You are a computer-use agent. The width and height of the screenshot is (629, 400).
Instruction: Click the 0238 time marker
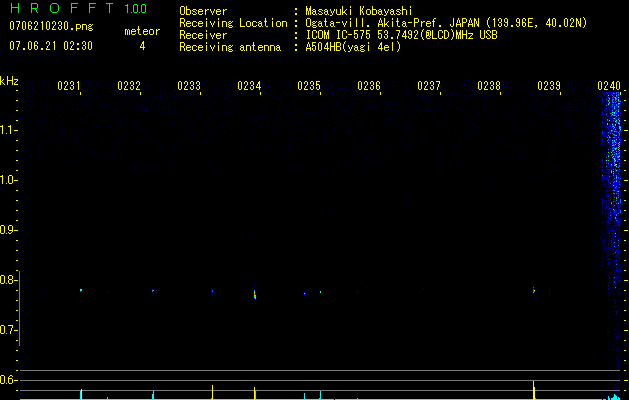(x=489, y=85)
